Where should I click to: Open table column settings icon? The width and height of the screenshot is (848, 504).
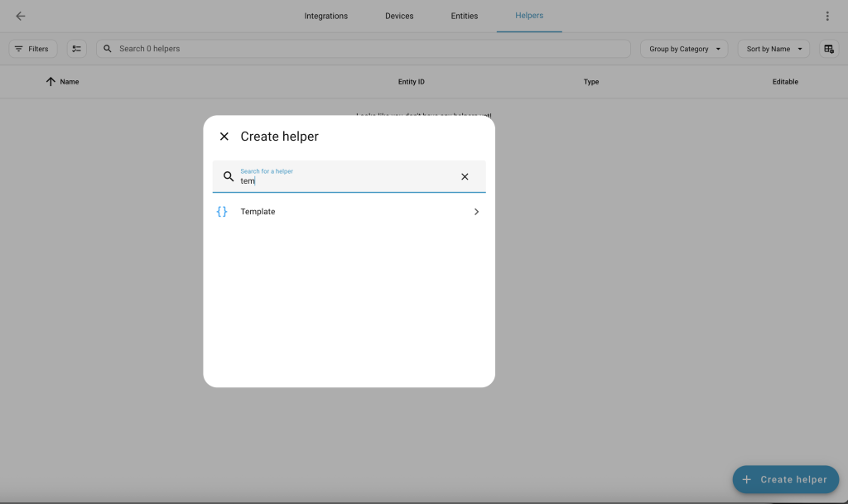[x=828, y=49]
